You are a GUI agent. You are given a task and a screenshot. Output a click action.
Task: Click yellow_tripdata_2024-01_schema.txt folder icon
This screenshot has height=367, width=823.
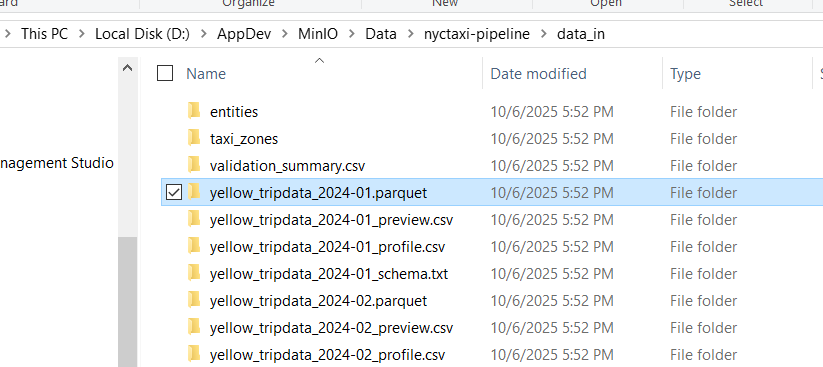coord(194,274)
